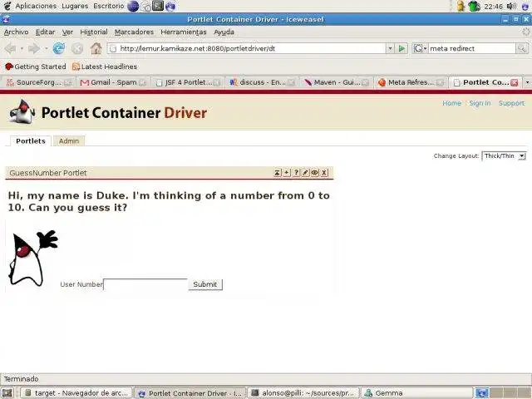
Task: Switch to the Meta Refresh tab
Action: coord(411,82)
